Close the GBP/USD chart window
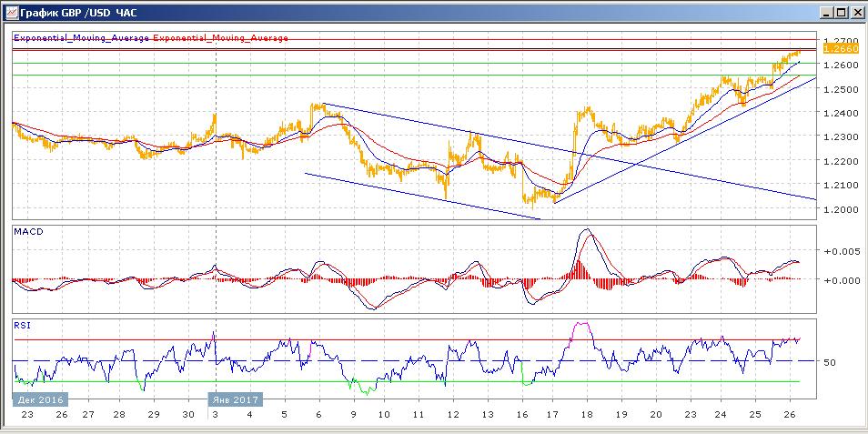Image resolution: width=868 pixels, height=434 pixels. [856, 13]
